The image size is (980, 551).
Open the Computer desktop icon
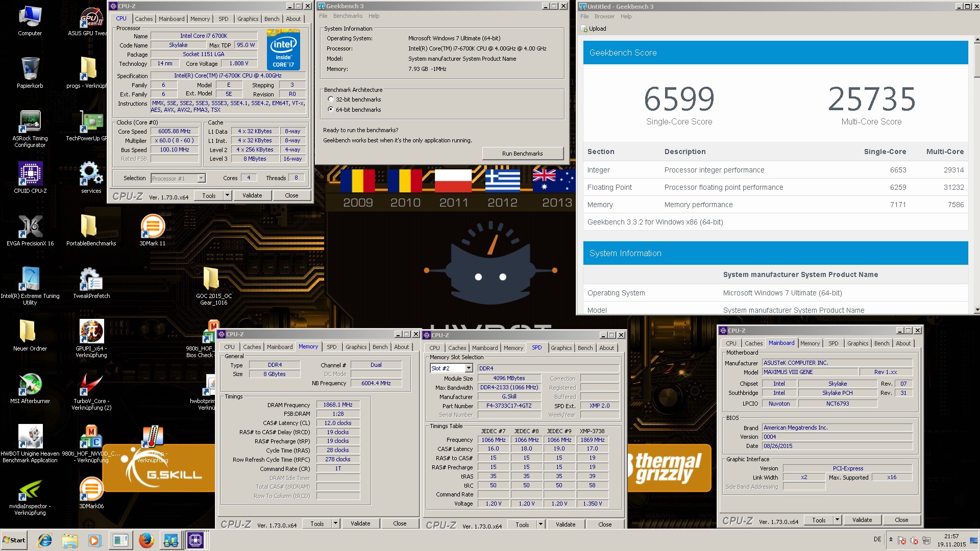[30, 21]
